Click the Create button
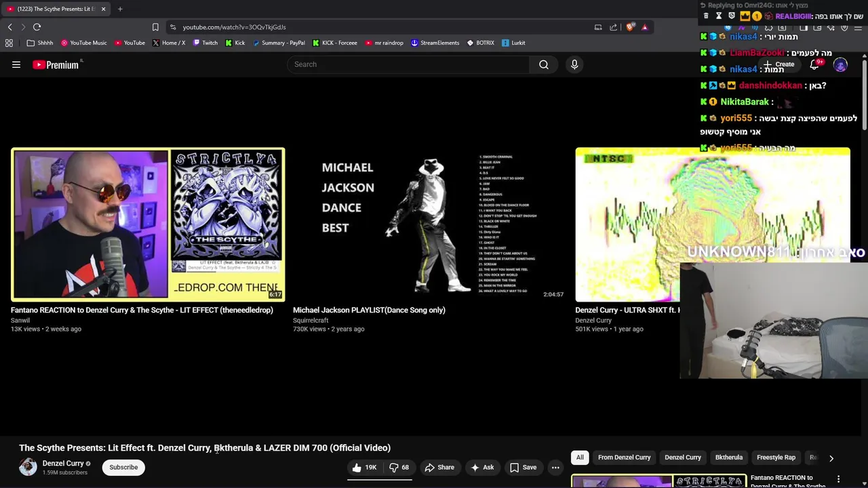 click(778, 64)
